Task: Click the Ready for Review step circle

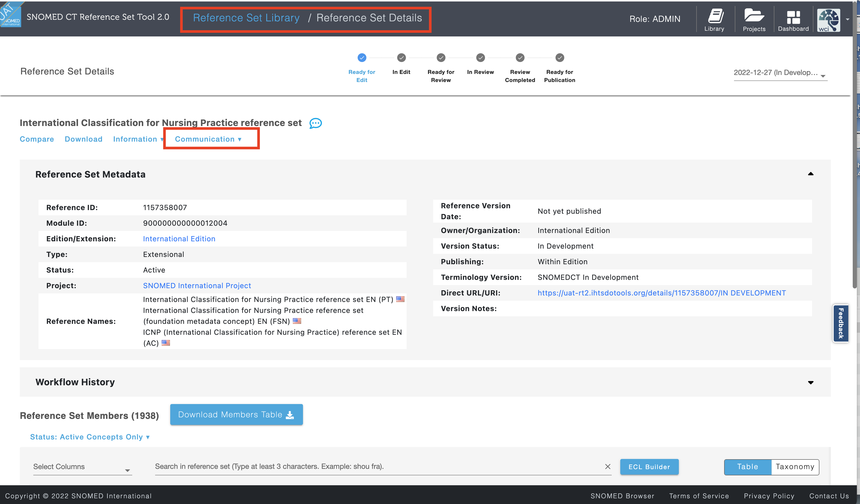Action: pyautogui.click(x=441, y=58)
